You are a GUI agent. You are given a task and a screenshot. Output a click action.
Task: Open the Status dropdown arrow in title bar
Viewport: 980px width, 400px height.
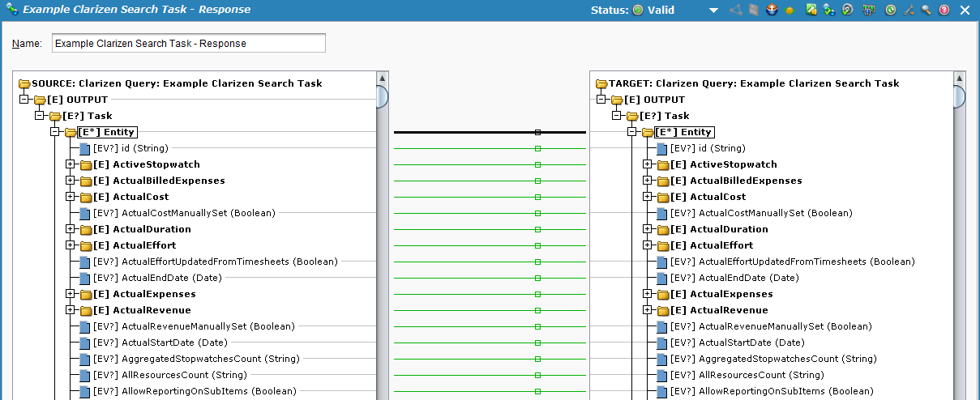713,11
